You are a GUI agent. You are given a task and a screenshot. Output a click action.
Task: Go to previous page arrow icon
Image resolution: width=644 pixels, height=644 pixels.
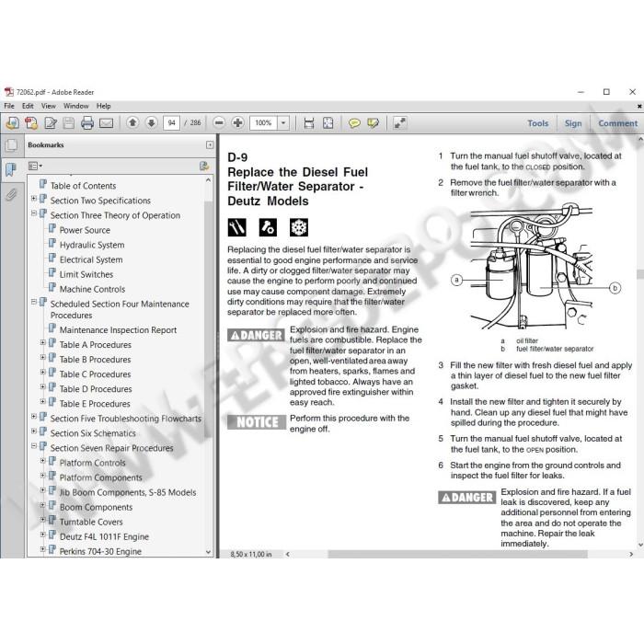click(x=132, y=122)
